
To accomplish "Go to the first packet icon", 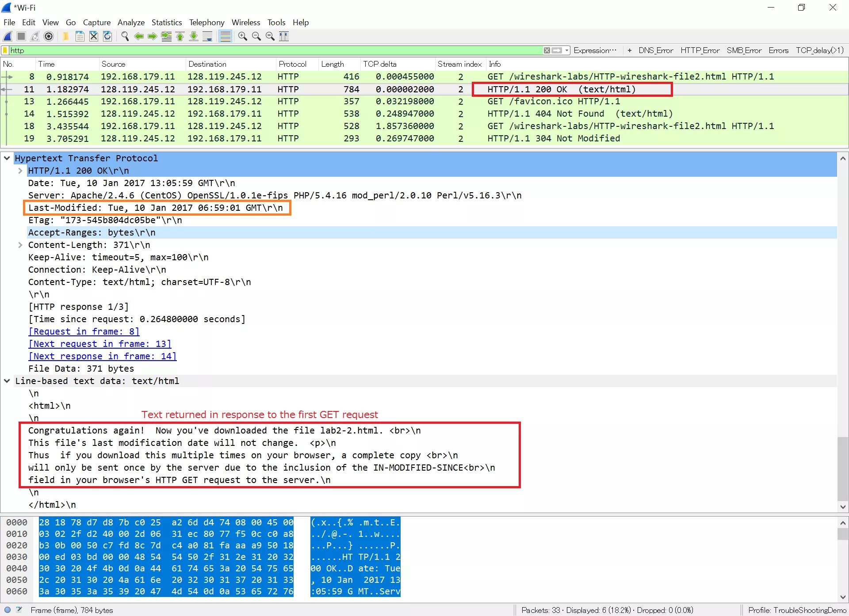I will 180,37.
